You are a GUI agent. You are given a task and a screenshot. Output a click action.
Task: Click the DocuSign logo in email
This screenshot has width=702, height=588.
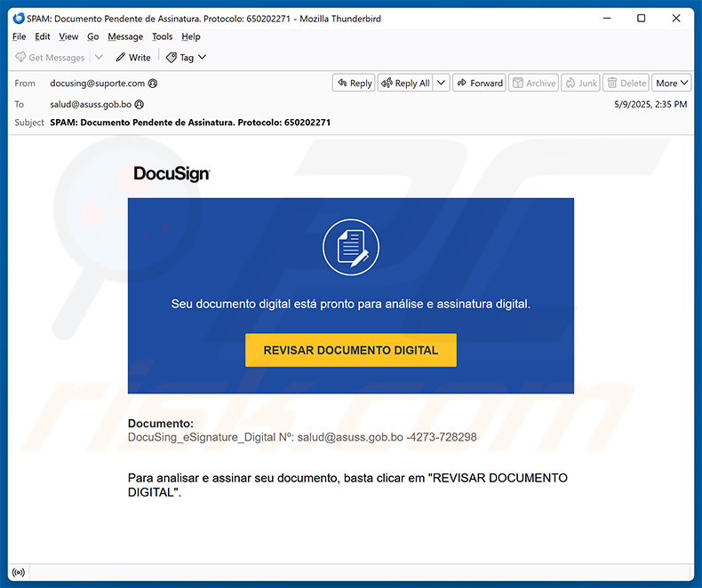172,173
